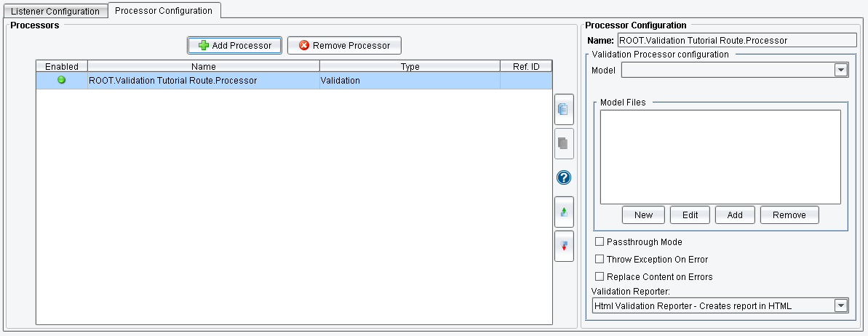Click the Remove Processor button

pos(344,46)
